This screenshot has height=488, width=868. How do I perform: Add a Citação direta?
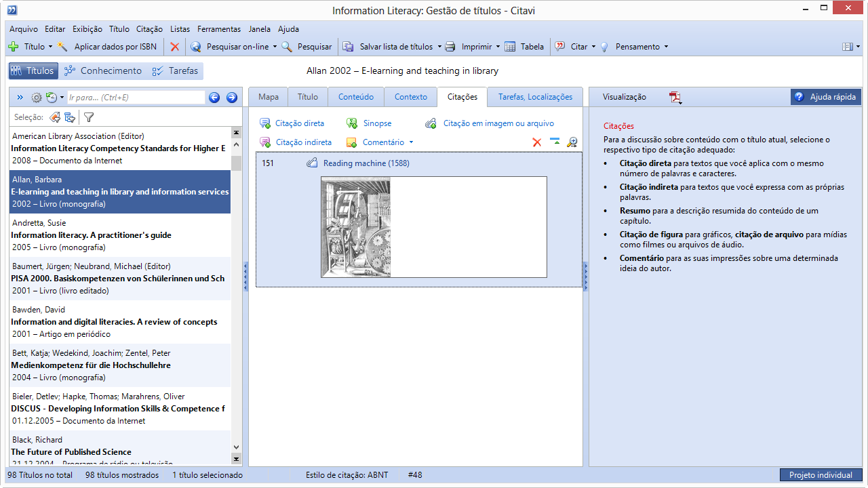point(292,123)
